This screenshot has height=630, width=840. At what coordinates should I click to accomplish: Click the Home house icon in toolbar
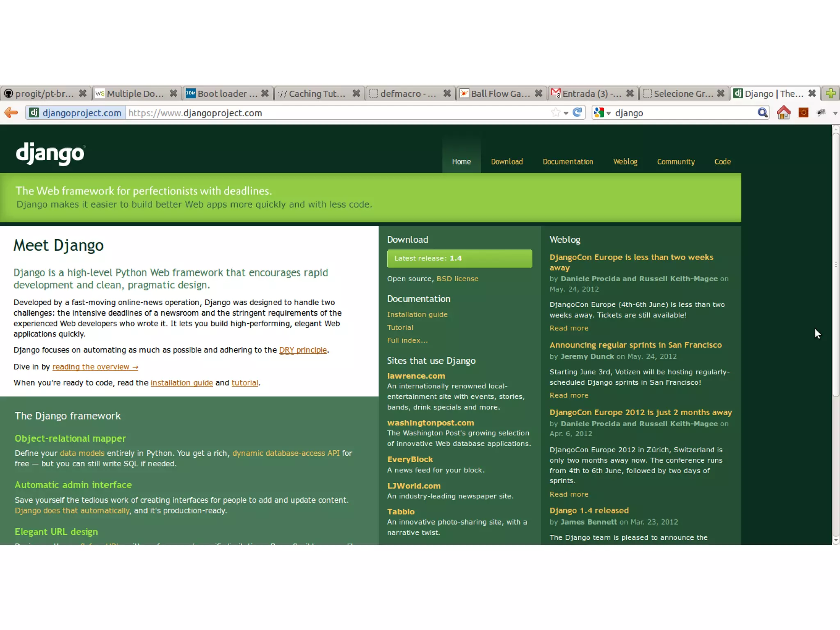[x=783, y=112]
